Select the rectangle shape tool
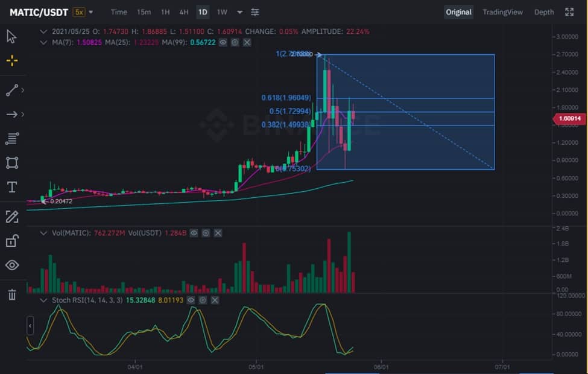This screenshot has height=374, width=588. pos(12,163)
